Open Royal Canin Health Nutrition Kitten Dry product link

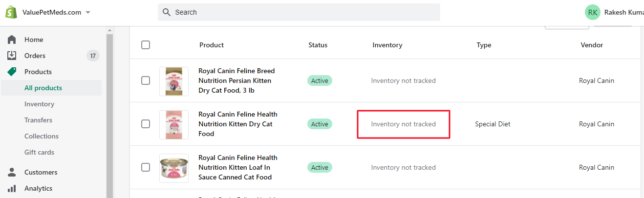[x=237, y=124]
